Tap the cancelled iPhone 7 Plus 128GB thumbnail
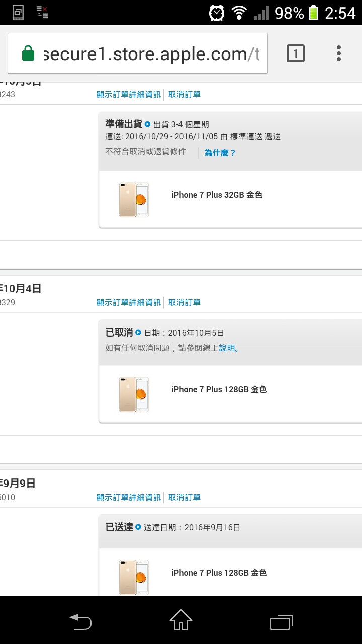The height and width of the screenshot is (644, 362). pyautogui.click(x=134, y=394)
